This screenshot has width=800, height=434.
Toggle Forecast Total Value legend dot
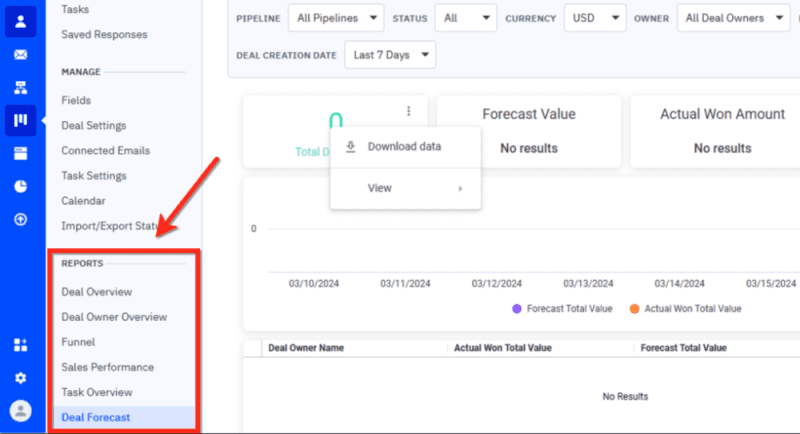coord(516,309)
